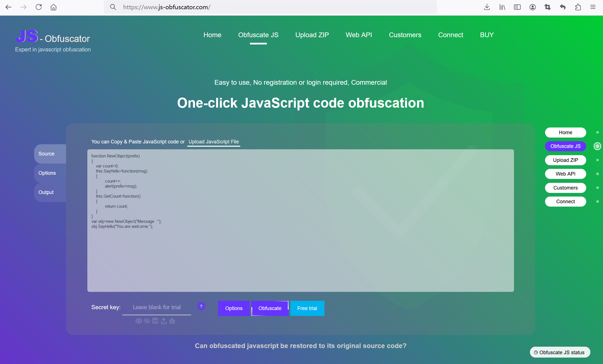Focus the Secret key input field

(x=157, y=307)
